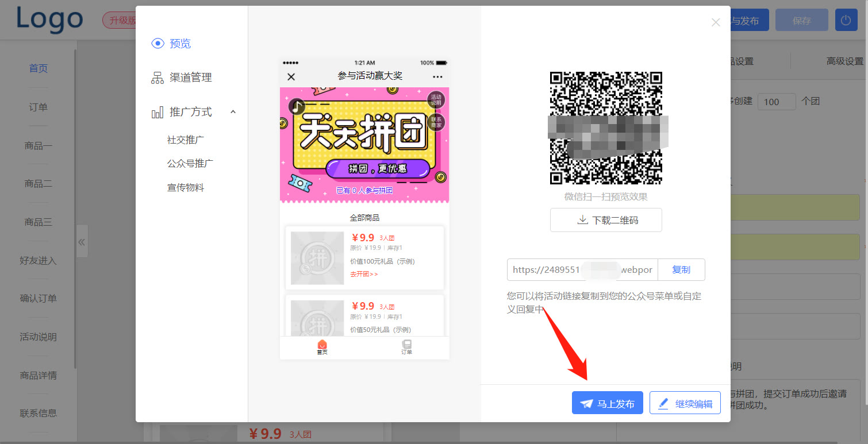Open 社交推广 submenu item
This screenshot has width=868, height=444.
(x=186, y=140)
